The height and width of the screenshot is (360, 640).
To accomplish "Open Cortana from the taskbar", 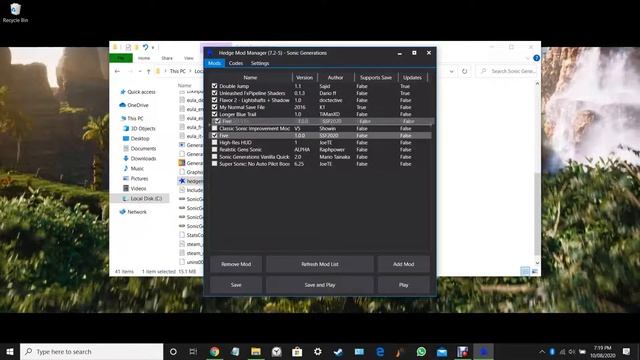I will 173,352.
